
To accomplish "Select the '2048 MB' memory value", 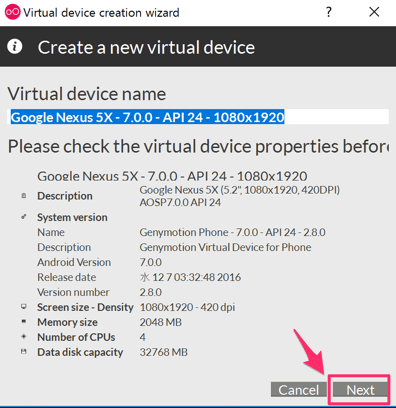I will [x=161, y=322].
